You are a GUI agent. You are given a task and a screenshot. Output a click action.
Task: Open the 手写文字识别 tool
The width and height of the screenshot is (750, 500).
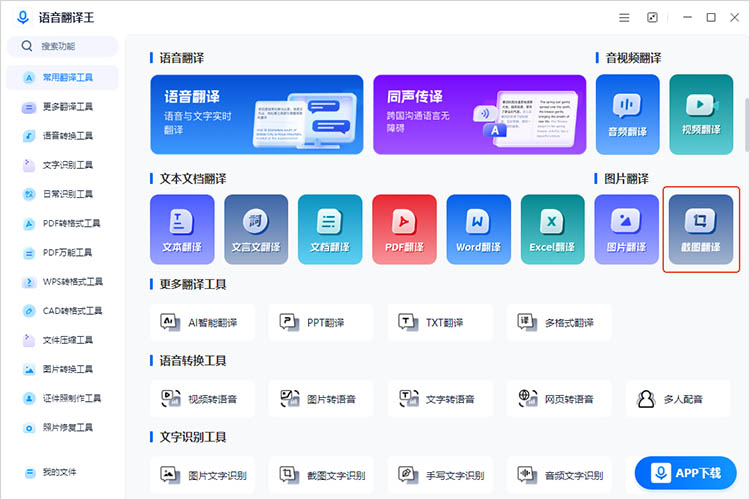coord(440,475)
